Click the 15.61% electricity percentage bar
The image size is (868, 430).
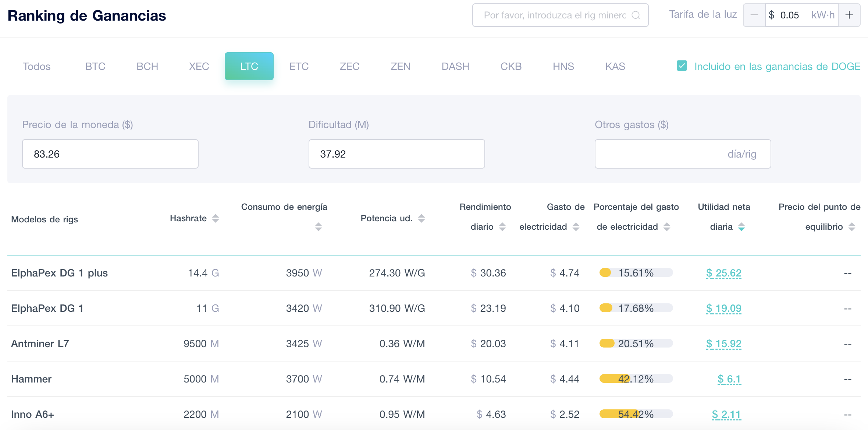coord(636,273)
